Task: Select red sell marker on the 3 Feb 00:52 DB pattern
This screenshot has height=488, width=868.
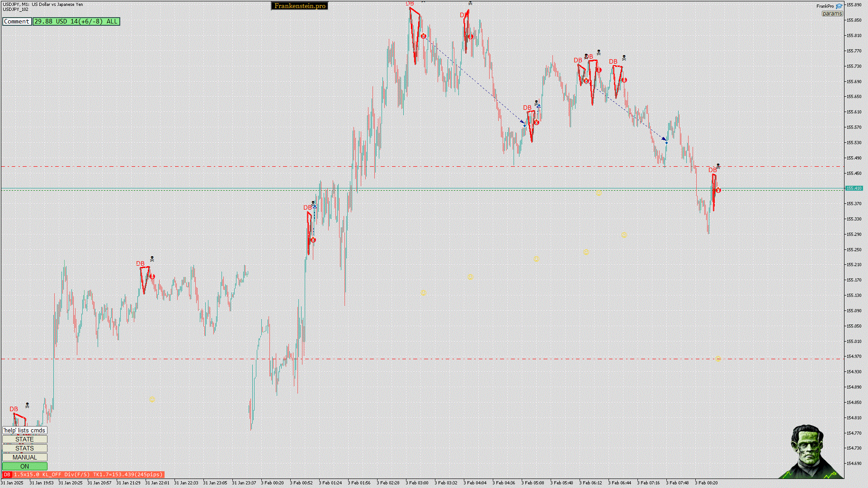Action: (x=313, y=240)
